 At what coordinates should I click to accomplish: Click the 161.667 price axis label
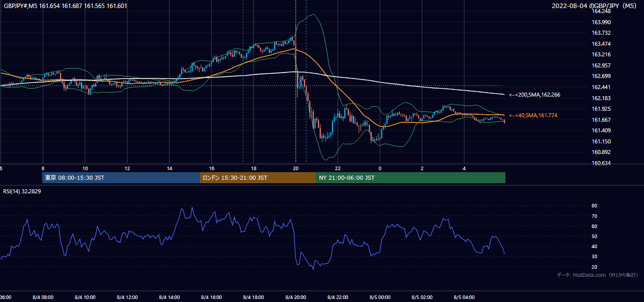601,120
